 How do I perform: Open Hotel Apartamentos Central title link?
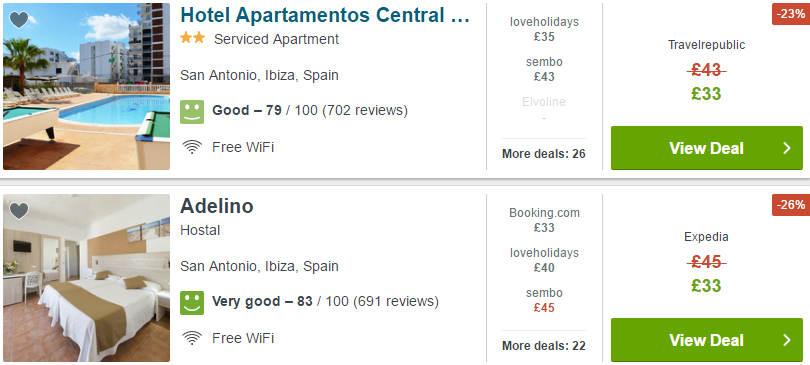(x=325, y=15)
